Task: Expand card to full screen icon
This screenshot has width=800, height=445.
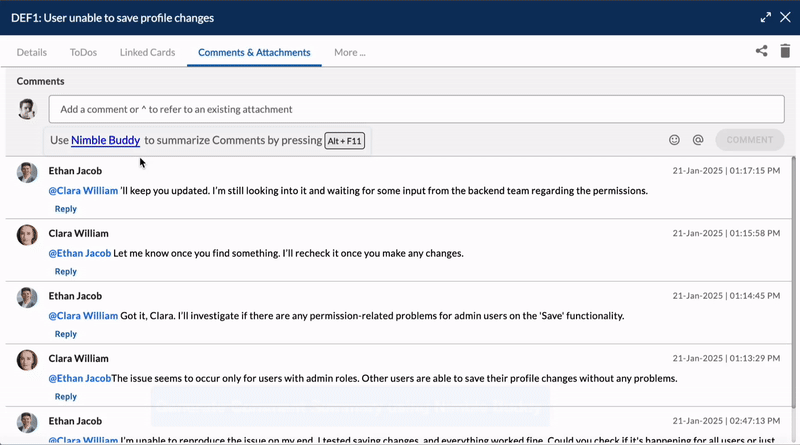Action: [765, 17]
